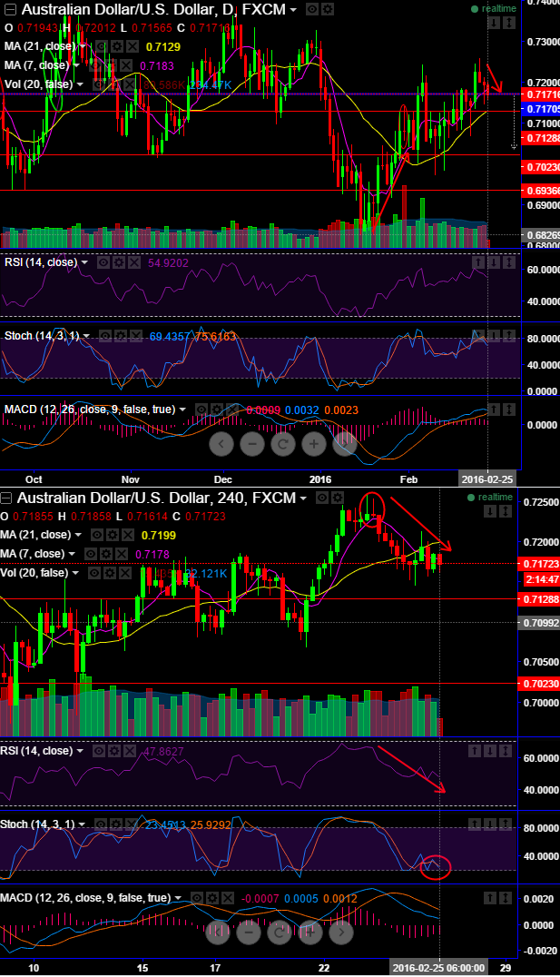560x977 pixels.
Task: Open settings gear beside 240 chart title
Action: click(337, 498)
